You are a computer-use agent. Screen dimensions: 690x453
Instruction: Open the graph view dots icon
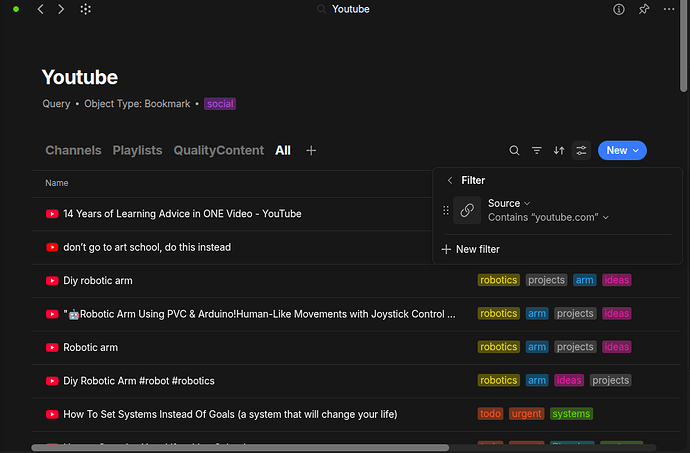[x=85, y=9]
